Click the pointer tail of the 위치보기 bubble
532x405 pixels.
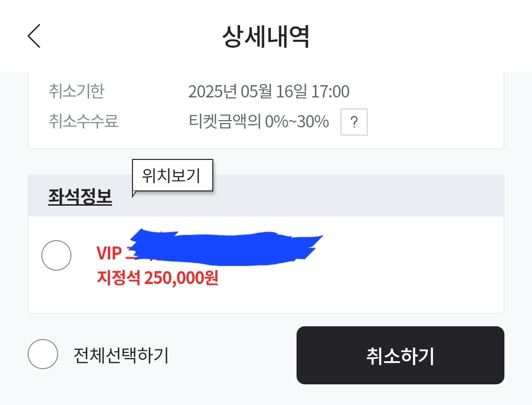coord(133,194)
